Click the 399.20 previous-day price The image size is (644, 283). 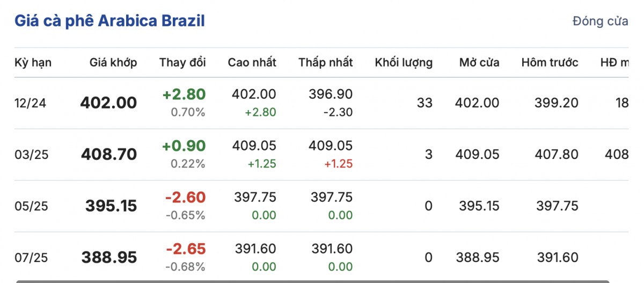click(557, 103)
